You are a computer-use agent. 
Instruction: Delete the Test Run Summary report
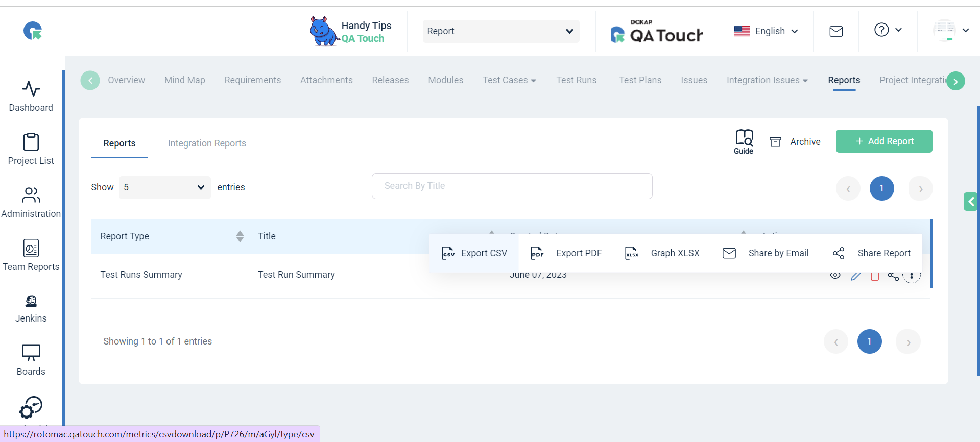click(875, 276)
